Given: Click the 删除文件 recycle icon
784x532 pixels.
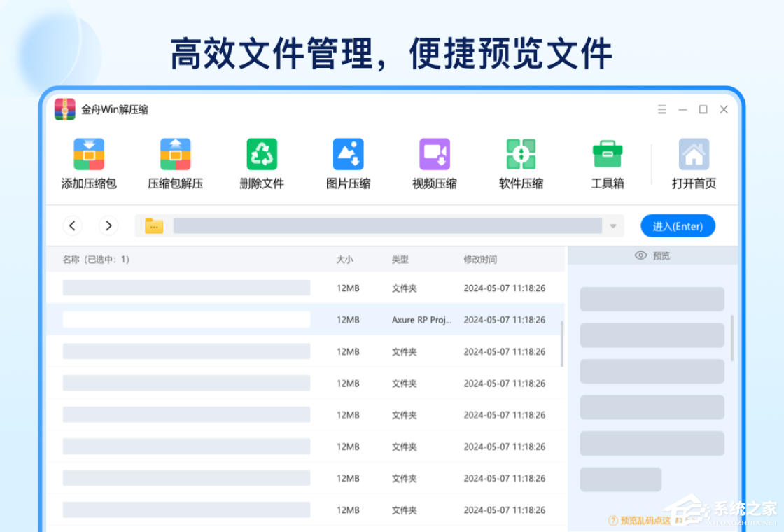Looking at the screenshot, I should coord(261,153).
